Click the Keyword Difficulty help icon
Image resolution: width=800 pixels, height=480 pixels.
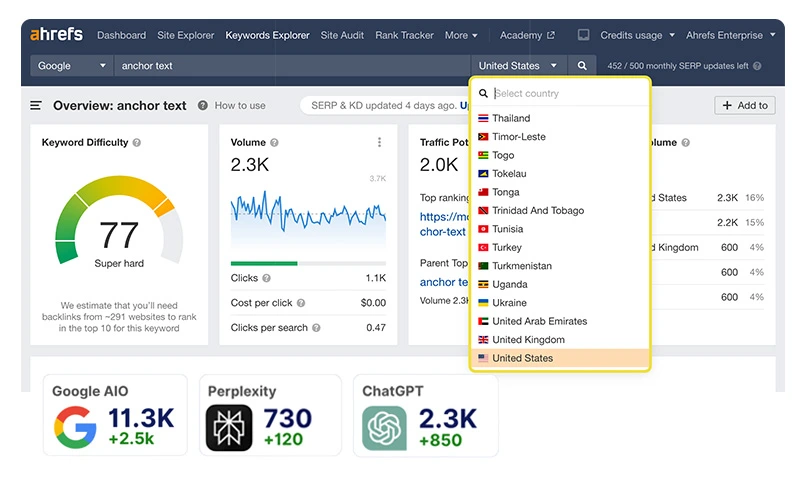137,143
